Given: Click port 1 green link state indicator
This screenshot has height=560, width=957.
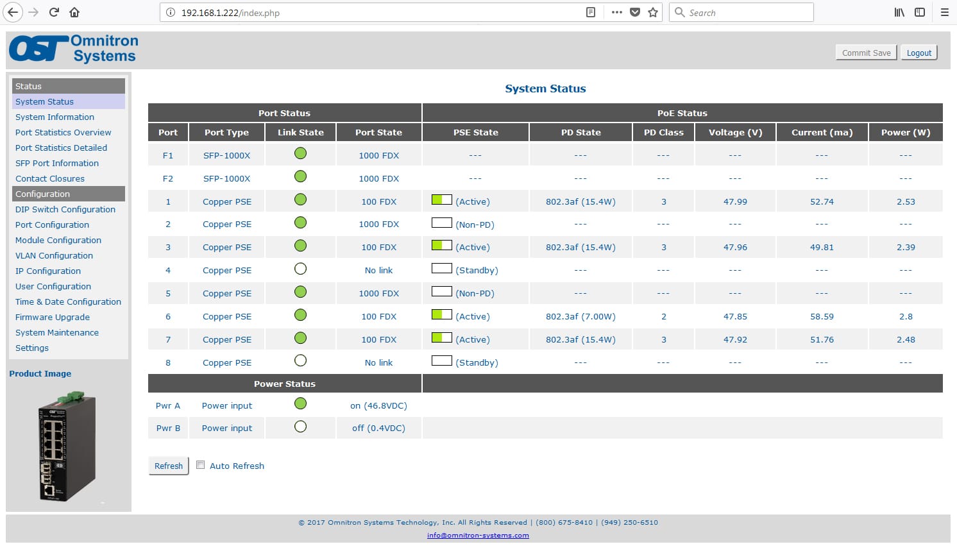Looking at the screenshot, I should pyautogui.click(x=300, y=199).
